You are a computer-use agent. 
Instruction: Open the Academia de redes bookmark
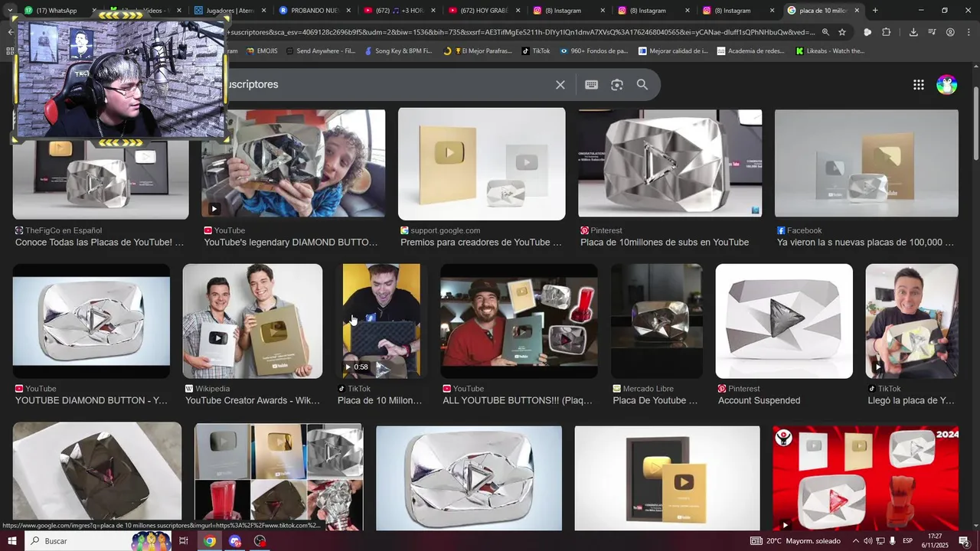[x=751, y=51]
